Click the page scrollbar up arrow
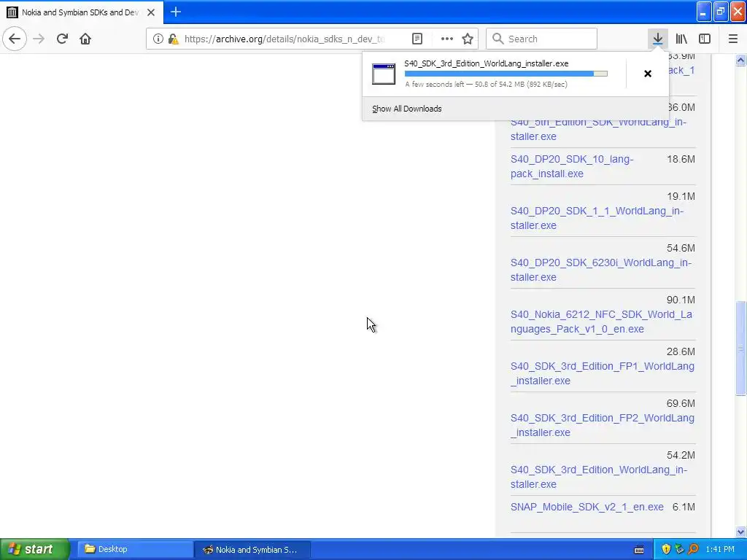The image size is (747, 560). [740, 60]
